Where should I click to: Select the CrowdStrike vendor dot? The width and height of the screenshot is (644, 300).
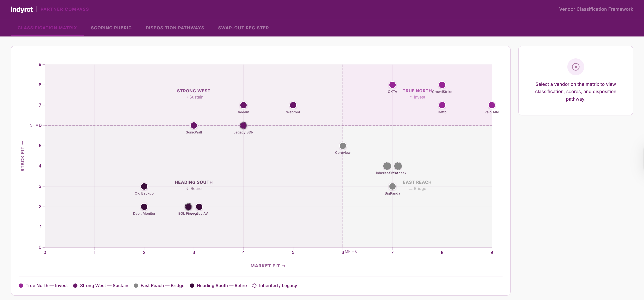[x=442, y=85]
